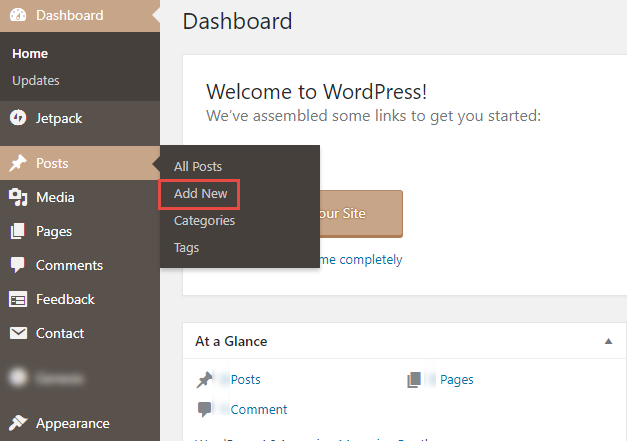Click the Comments speech bubble icon in sidebar

pos(18,265)
